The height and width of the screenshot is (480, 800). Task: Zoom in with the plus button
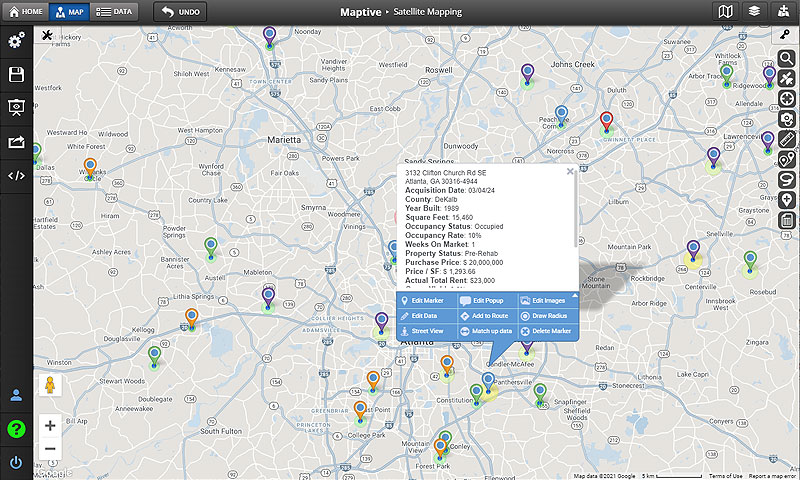pyautogui.click(x=50, y=425)
